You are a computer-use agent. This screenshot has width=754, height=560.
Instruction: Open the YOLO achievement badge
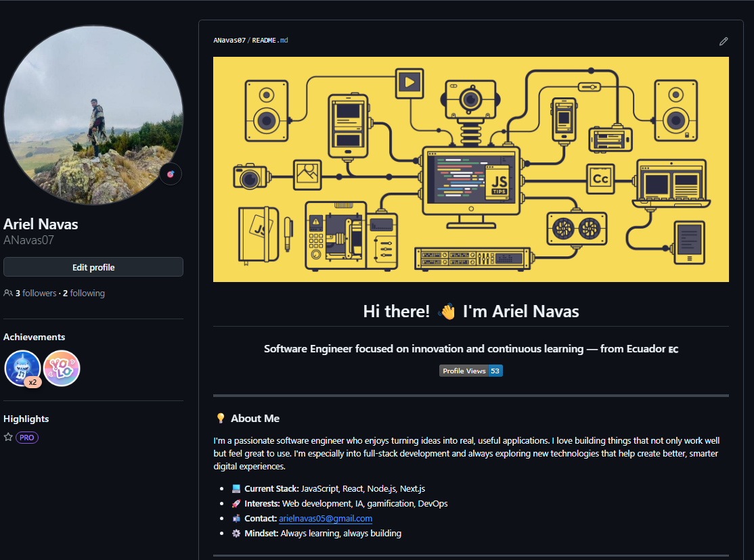[x=62, y=369]
